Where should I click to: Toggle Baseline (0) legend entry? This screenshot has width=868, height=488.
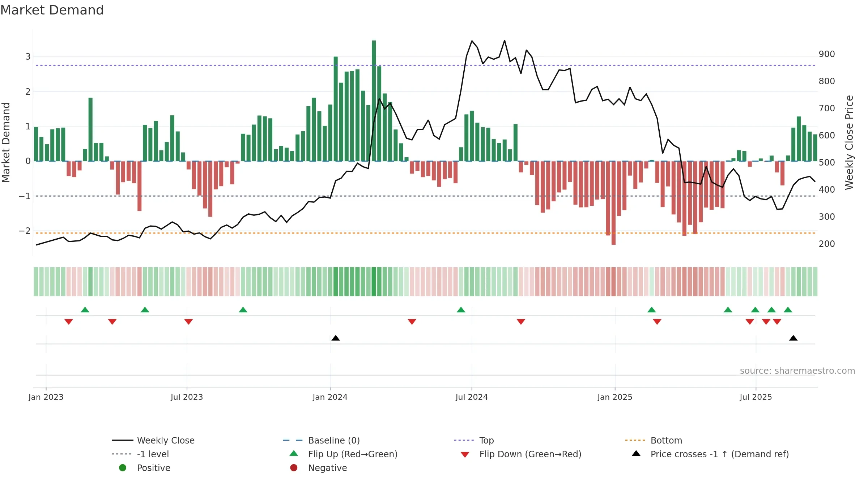click(321, 440)
